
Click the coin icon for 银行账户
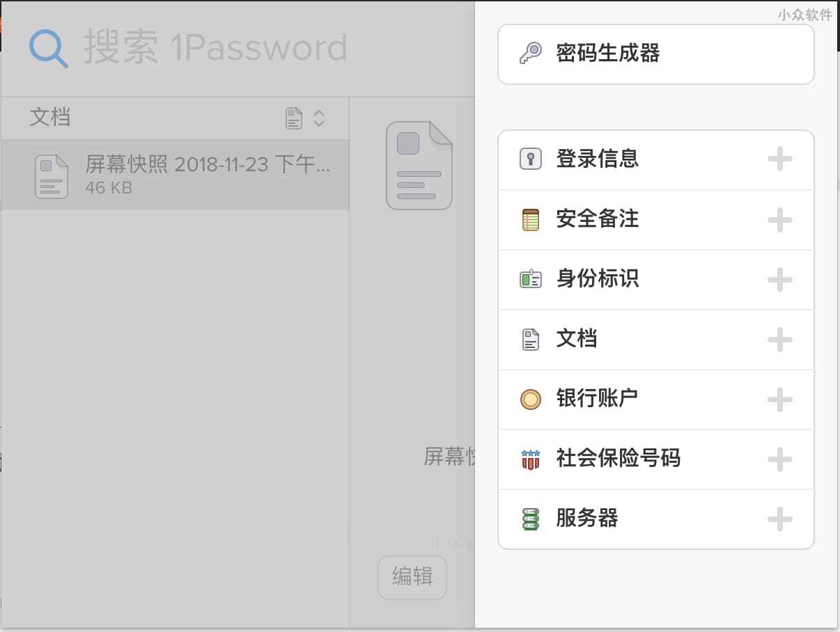531,399
